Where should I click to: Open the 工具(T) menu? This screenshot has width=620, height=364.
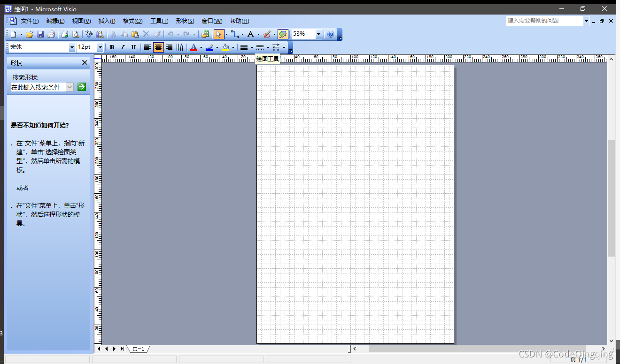click(159, 21)
